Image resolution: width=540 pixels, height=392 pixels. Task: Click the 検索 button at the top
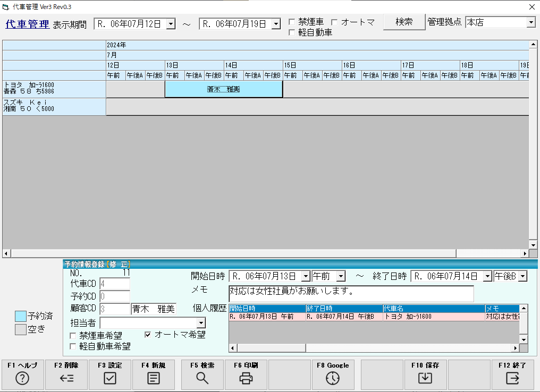click(404, 22)
